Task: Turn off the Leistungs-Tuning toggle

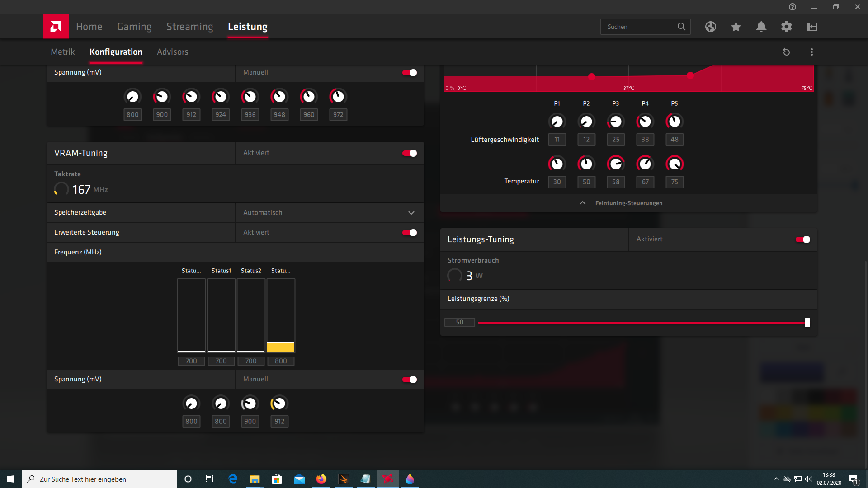Action: [x=803, y=239]
